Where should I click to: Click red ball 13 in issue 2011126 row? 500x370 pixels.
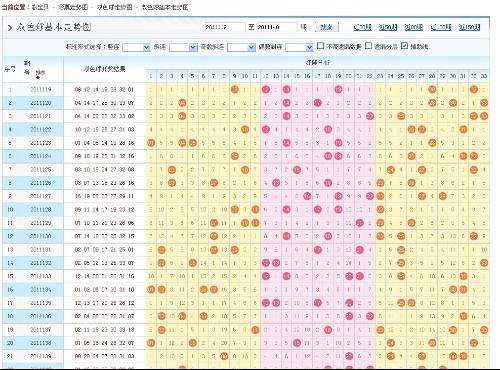tap(276, 183)
